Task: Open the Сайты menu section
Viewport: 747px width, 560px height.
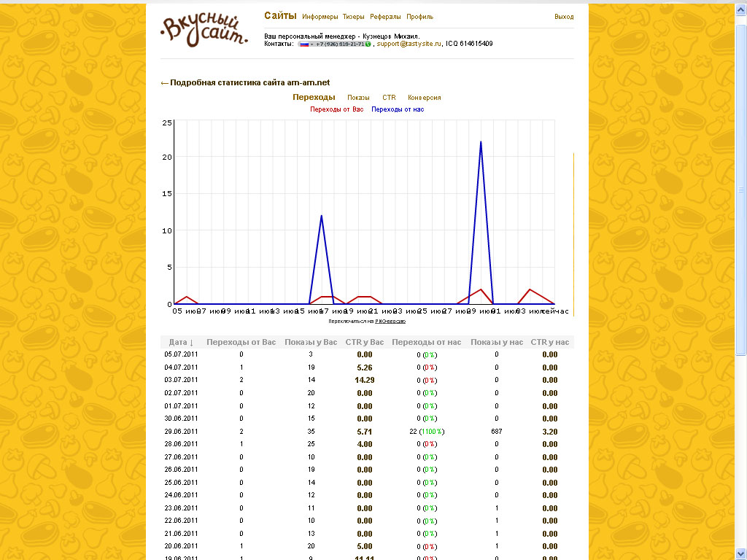Action: coord(280,16)
